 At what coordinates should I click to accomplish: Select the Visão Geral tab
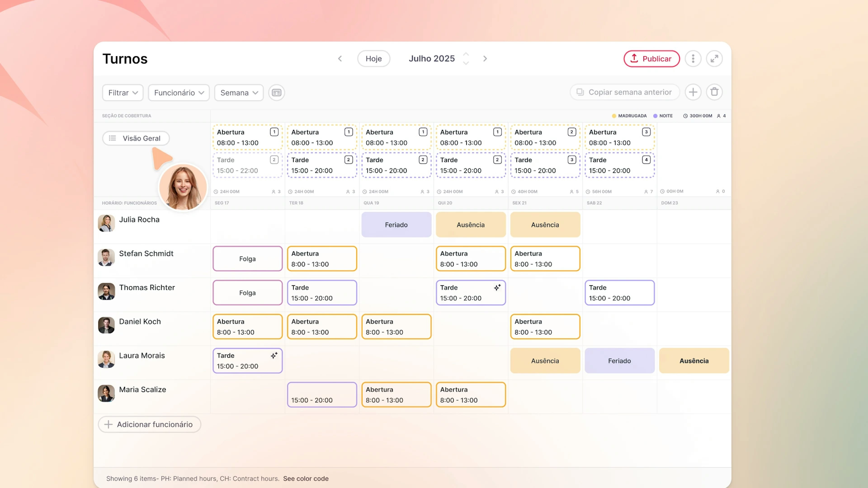136,138
